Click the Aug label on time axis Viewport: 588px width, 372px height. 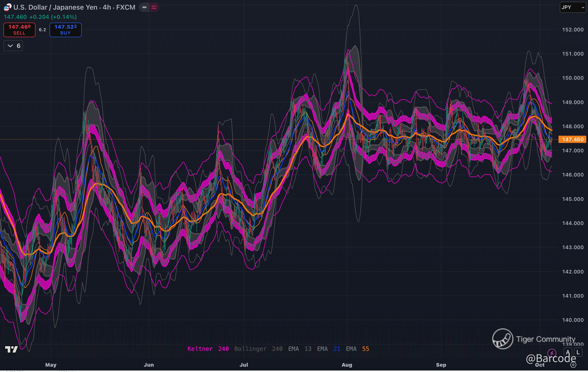click(347, 365)
